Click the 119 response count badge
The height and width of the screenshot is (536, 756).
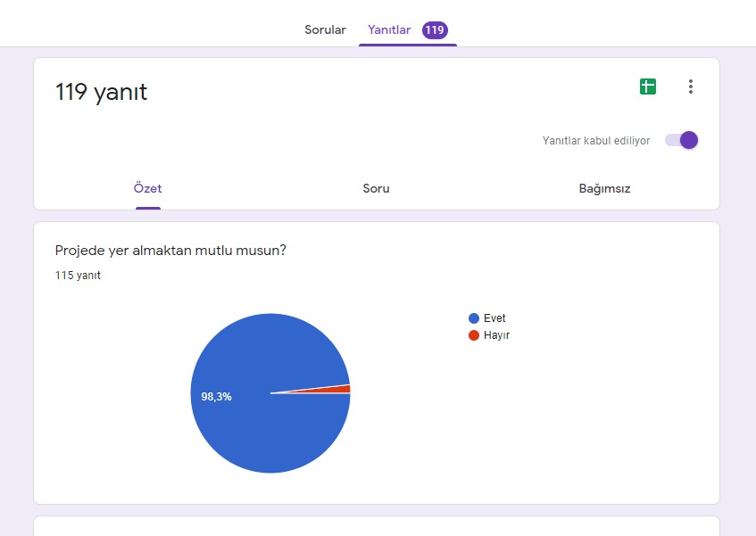pyautogui.click(x=435, y=30)
